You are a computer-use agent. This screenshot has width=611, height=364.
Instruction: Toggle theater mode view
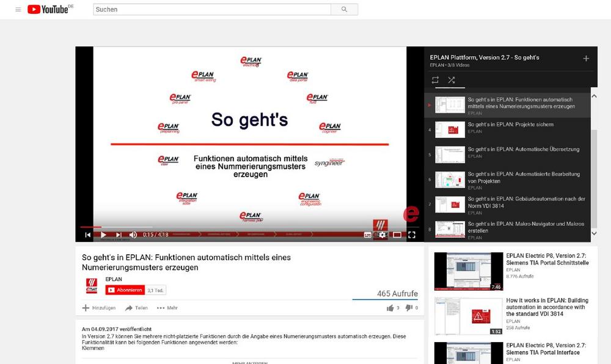point(397,235)
